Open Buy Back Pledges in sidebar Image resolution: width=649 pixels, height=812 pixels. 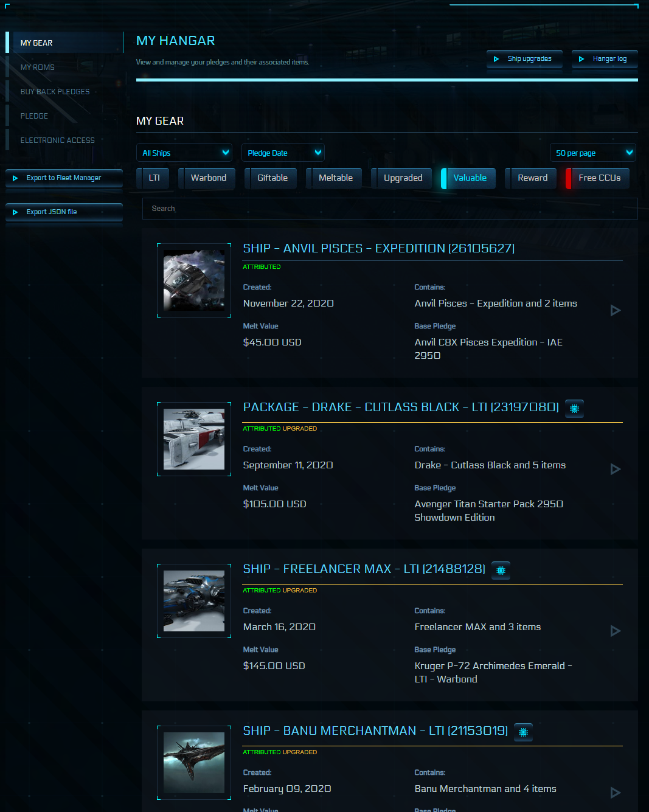pos(55,91)
